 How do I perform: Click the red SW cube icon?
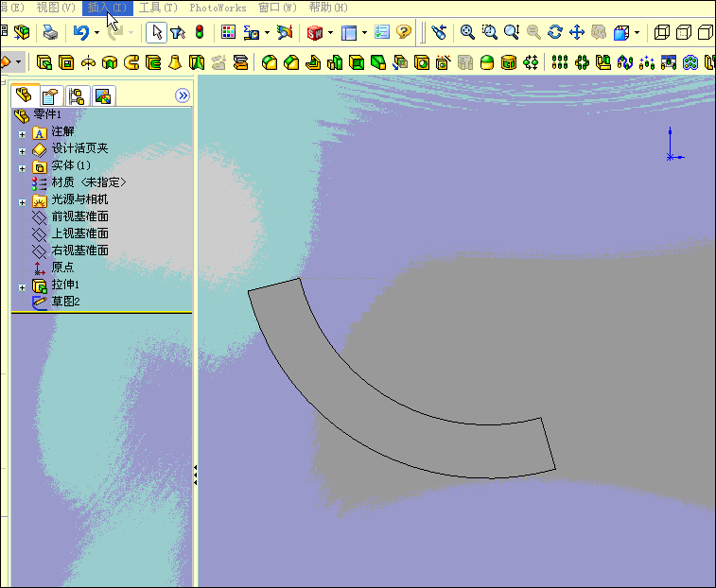pos(315,32)
